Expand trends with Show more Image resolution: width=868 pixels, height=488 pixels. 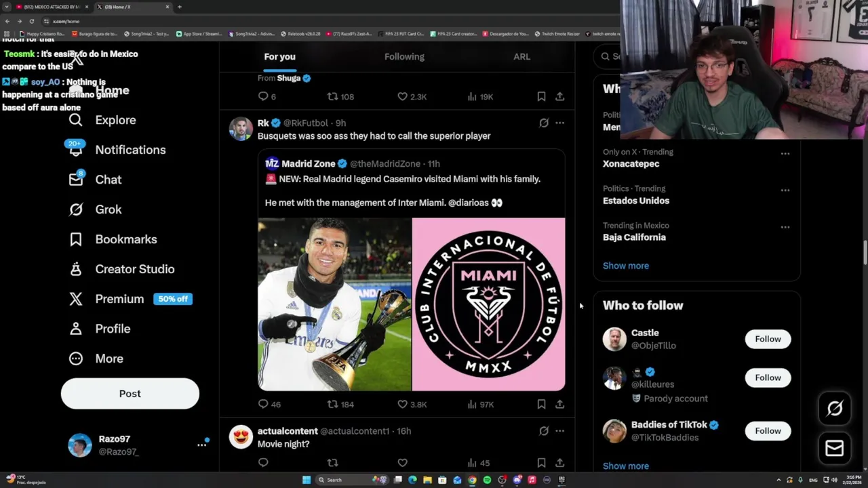pyautogui.click(x=626, y=266)
